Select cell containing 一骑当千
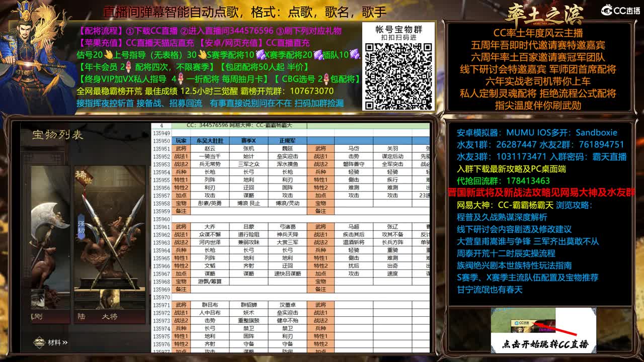Screen dimensions: 644x362 tap(209, 156)
